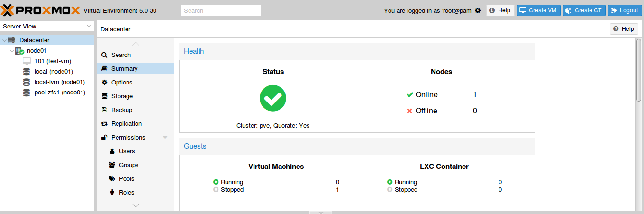Click the Search input field in header

tap(221, 10)
